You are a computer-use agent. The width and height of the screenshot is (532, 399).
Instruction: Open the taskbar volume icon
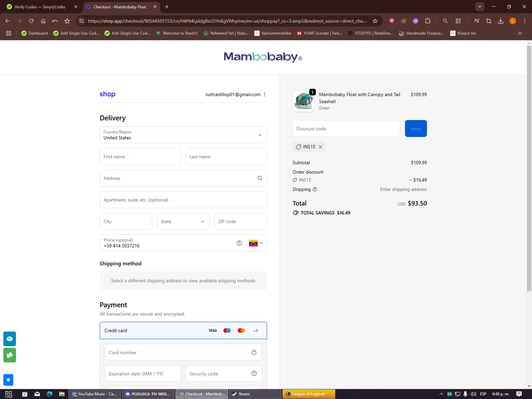[473, 394]
